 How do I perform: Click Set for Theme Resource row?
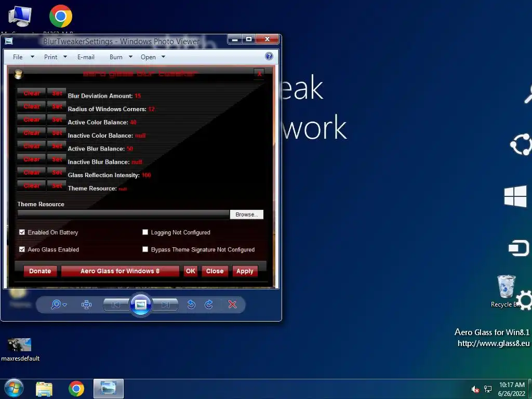57,185
